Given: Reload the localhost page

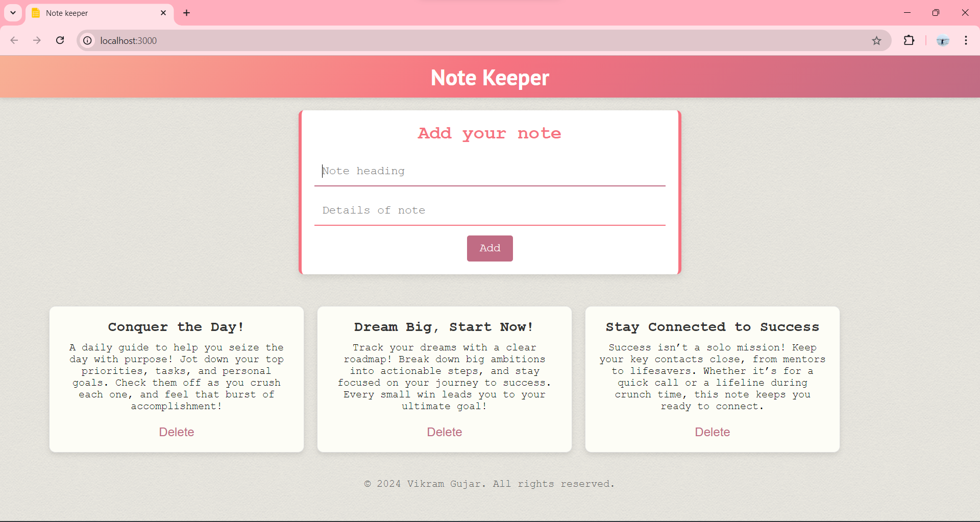Looking at the screenshot, I should [x=60, y=40].
